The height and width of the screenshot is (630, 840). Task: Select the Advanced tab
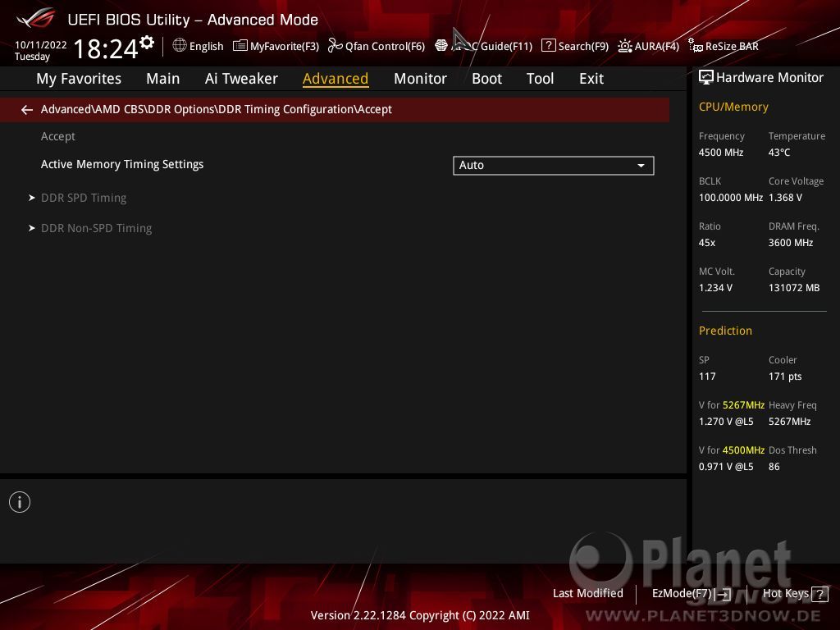(336, 79)
